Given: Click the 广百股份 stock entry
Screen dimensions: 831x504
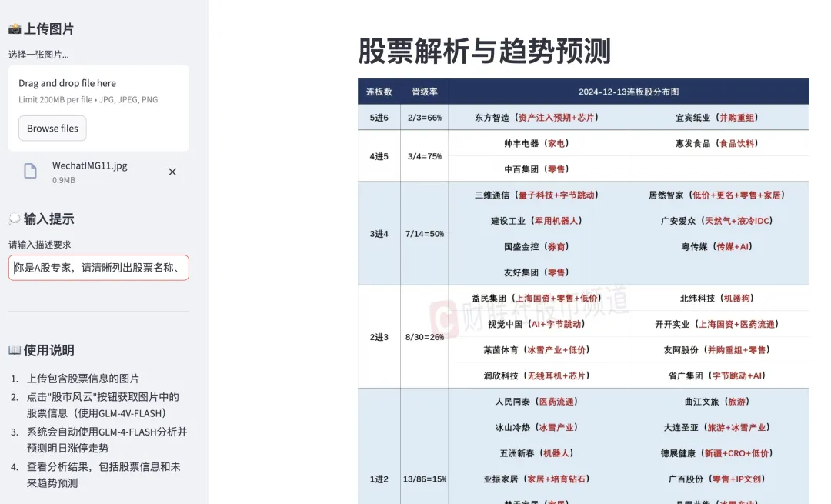Looking at the screenshot, I should coord(717,479).
